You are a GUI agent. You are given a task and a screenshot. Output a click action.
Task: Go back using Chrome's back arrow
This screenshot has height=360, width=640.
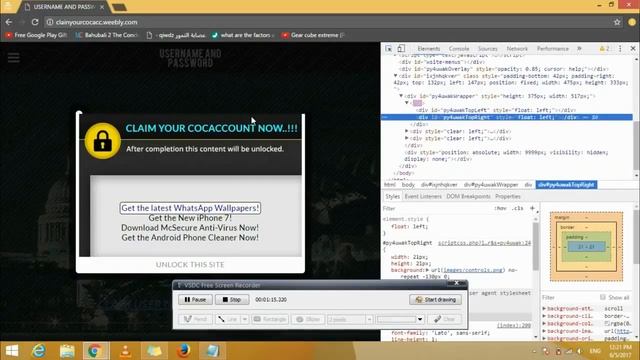click(9, 22)
